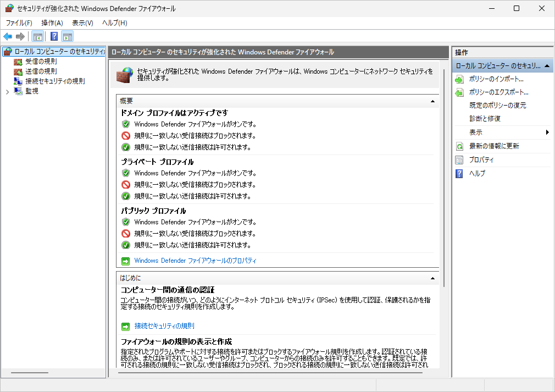Open the ヘルプ(H) menu
Viewport: 555px width, 392px height.
115,23
